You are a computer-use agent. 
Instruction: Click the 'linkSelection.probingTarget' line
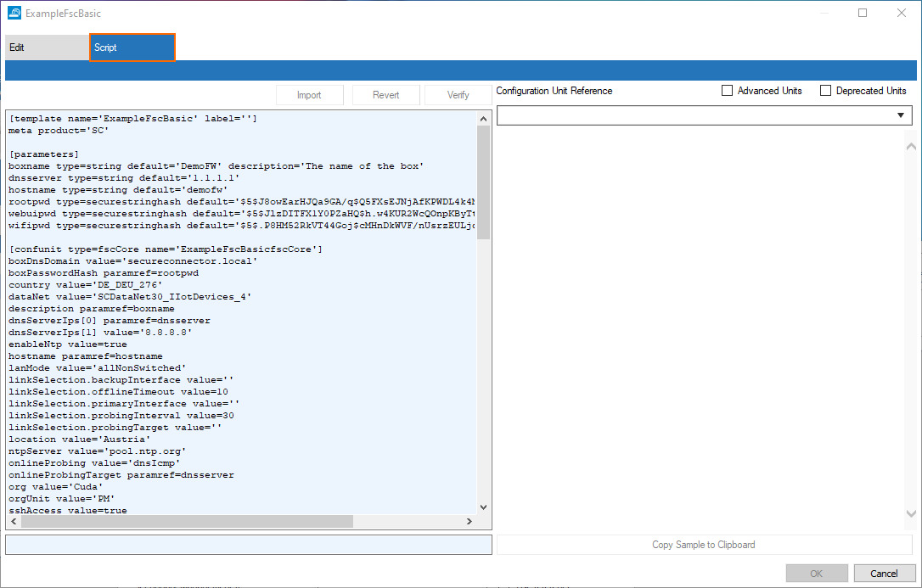point(115,427)
